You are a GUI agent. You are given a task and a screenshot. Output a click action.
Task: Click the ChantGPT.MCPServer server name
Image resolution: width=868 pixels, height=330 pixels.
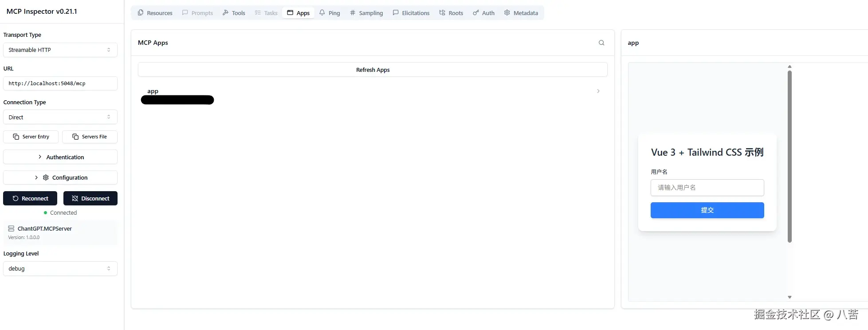coord(45,228)
